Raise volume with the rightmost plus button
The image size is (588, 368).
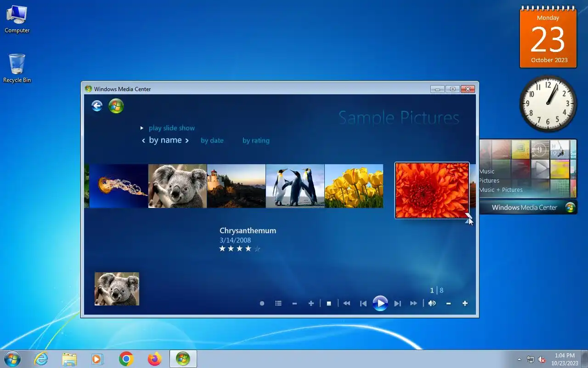click(x=465, y=304)
